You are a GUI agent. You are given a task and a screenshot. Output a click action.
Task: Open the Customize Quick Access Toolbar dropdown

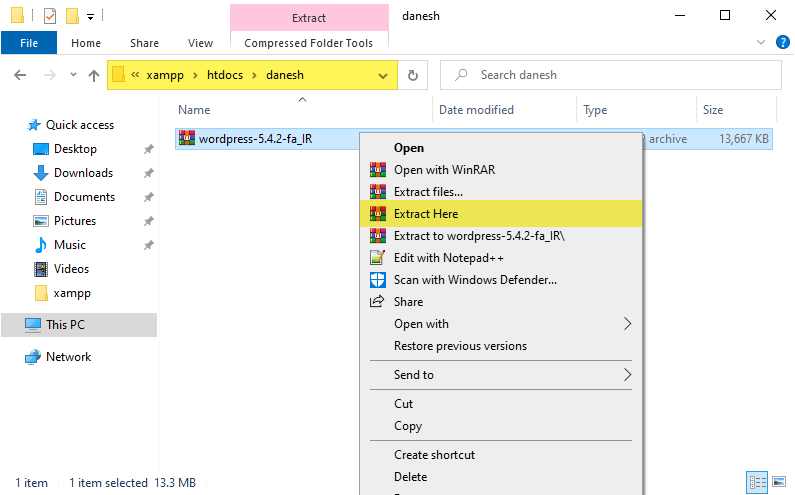click(x=90, y=17)
